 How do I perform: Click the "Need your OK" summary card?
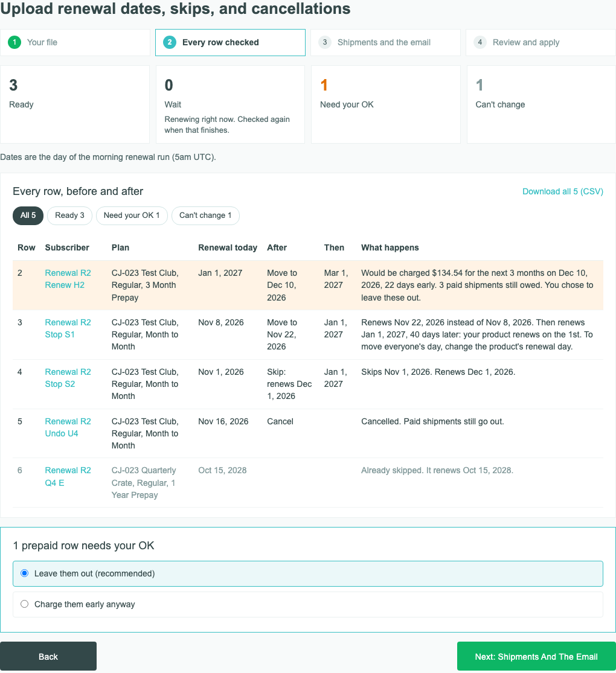coord(385,104)
